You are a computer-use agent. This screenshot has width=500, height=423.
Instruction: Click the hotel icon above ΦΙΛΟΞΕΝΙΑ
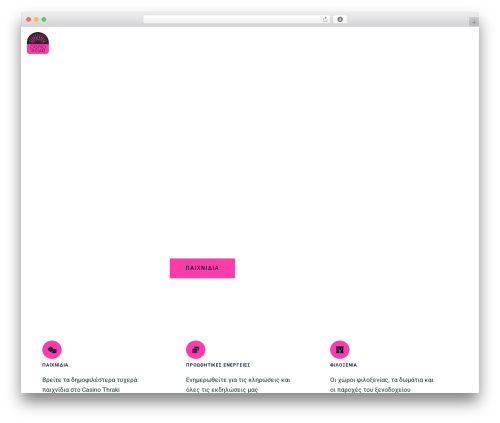click(340, 350)
